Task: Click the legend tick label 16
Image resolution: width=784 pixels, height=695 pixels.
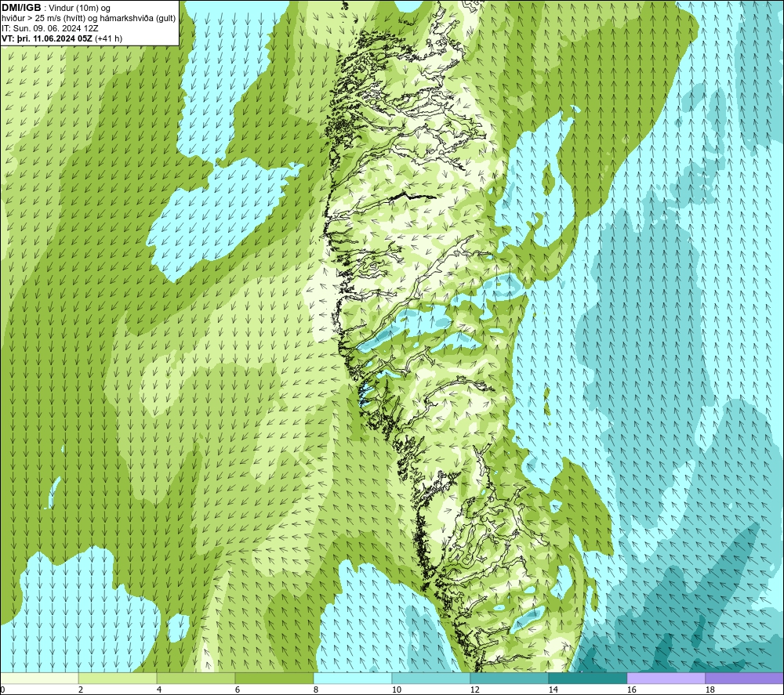Action: coord(631,690)
